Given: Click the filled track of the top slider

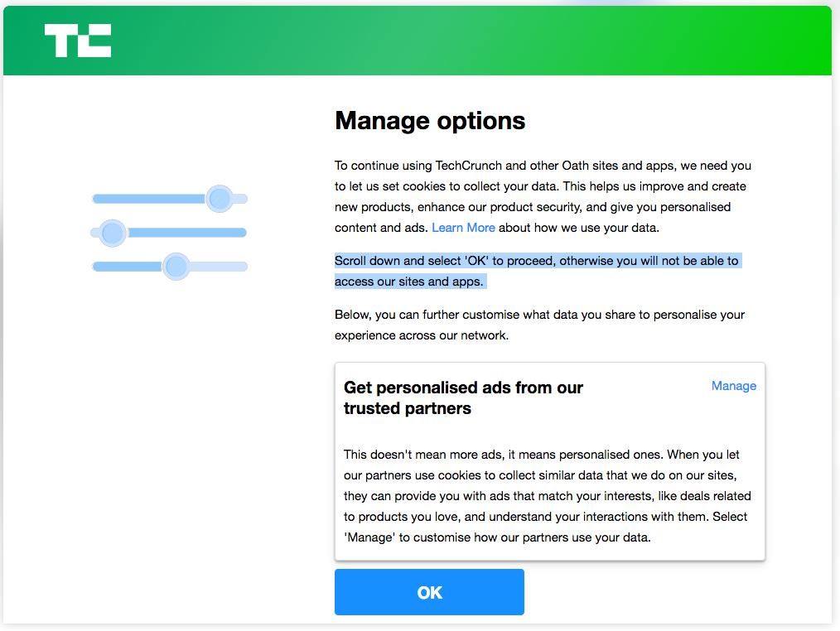Looking at the screenshot, I should pyautogui.click(x=149, y=199).
